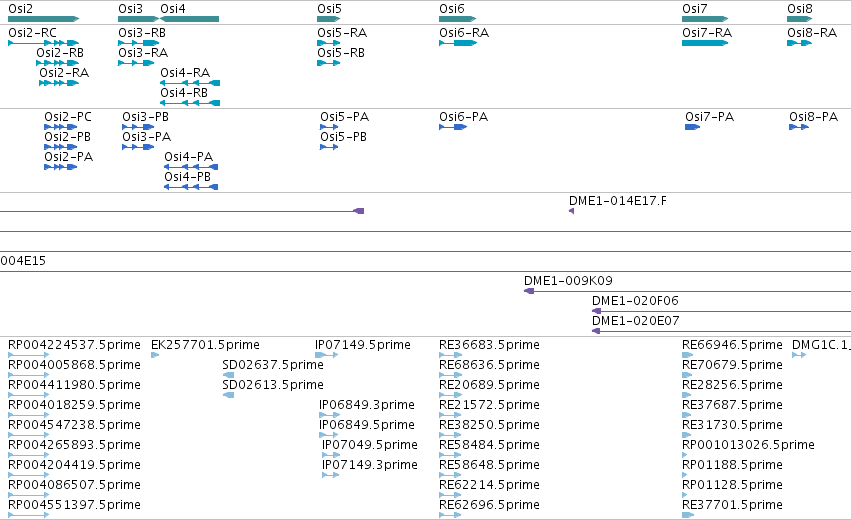Select EST RP01188.5prime
Screen dimensions: 851x520
coord(732,465)
